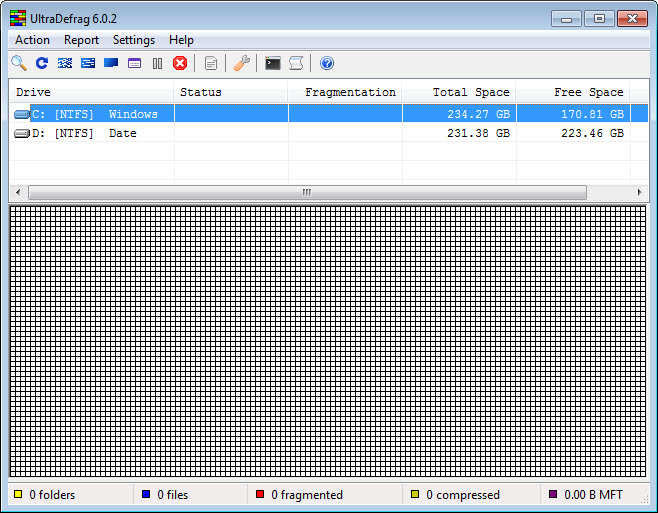Viewport: 658px width, 513px height.
Task: Select the C: [NTFS] Windows drive row
Action: click(x=329, y=114)
